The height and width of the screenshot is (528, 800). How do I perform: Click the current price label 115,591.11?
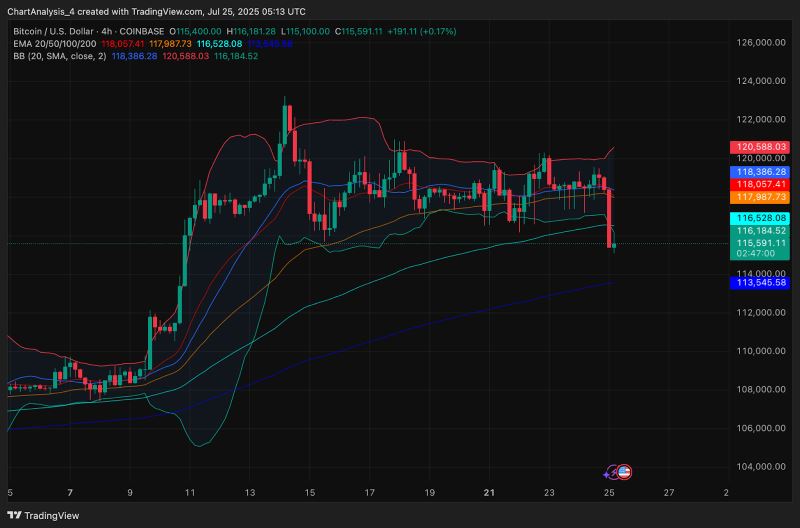pyautogui.click(x=762, y=243)
